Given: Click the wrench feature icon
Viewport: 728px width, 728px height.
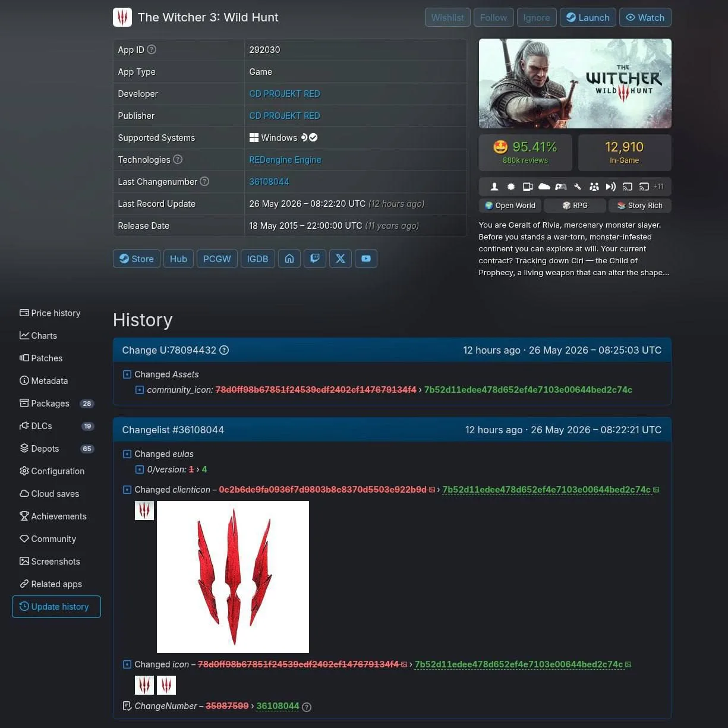Looking at the screenshot, I should pyautogui.click(x=577, y=187).
